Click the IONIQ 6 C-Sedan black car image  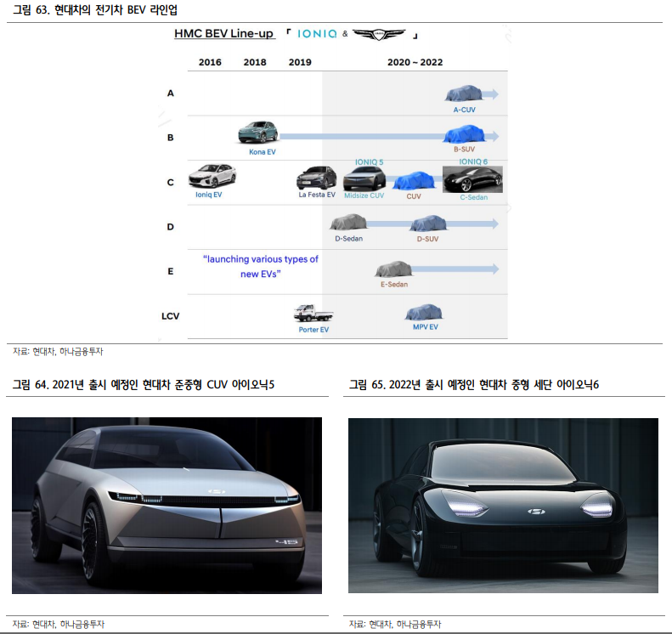click(472, 179)
